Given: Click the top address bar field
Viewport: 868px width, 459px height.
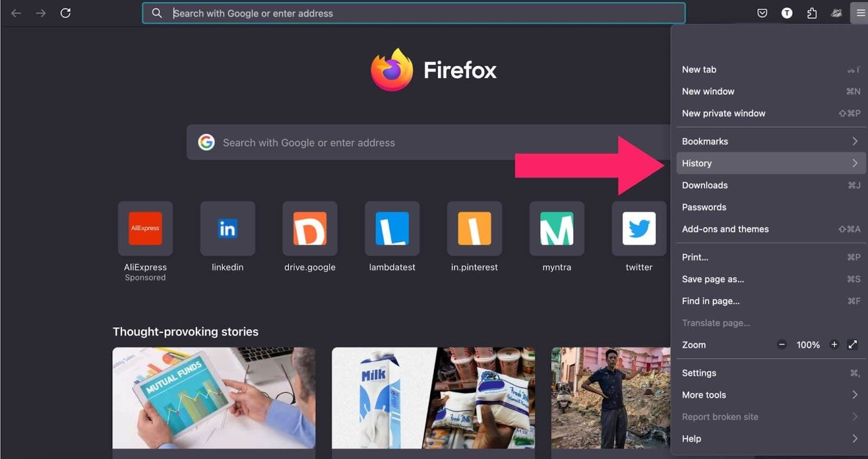Looking at the screenshot, I should pyautogui.click(x=413, y=13).
